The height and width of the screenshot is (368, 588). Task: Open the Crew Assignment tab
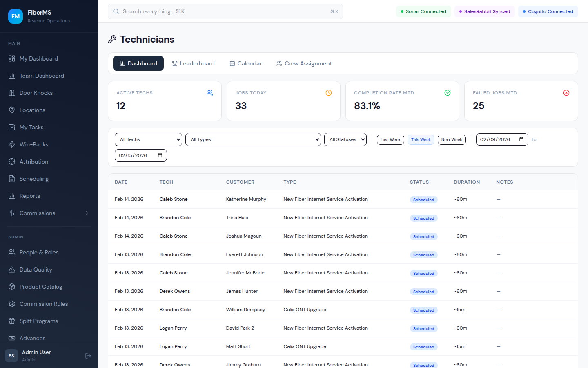click(x=304, y=63)
